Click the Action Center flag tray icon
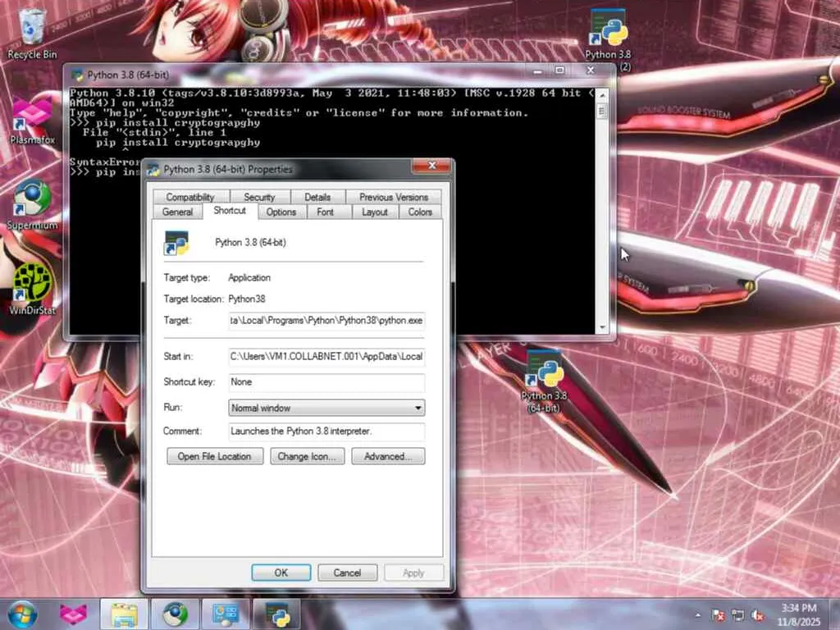This screenshot has height=630, width=840. [x=719, y=615]
